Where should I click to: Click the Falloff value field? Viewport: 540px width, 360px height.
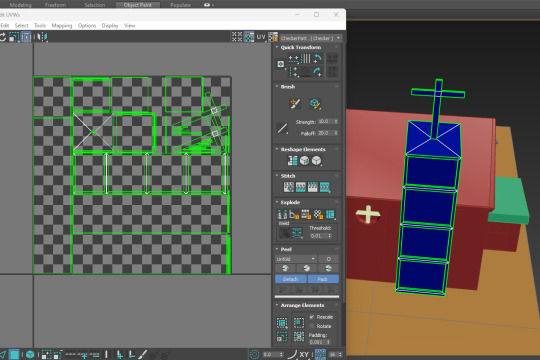[x=325, y=133]
